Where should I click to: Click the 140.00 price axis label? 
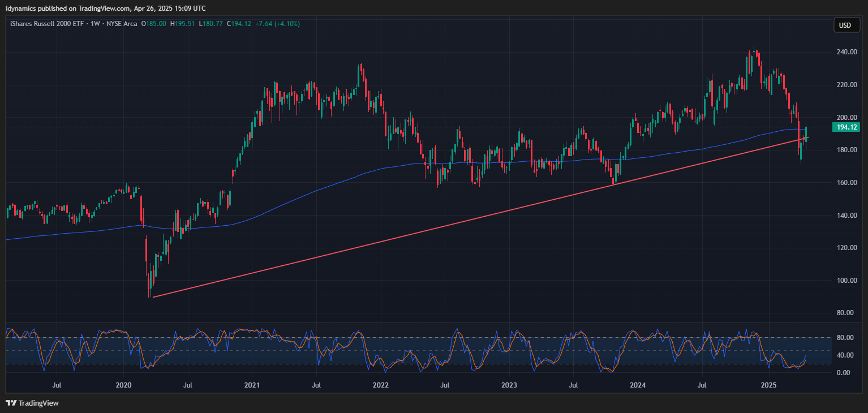point(846,216)
